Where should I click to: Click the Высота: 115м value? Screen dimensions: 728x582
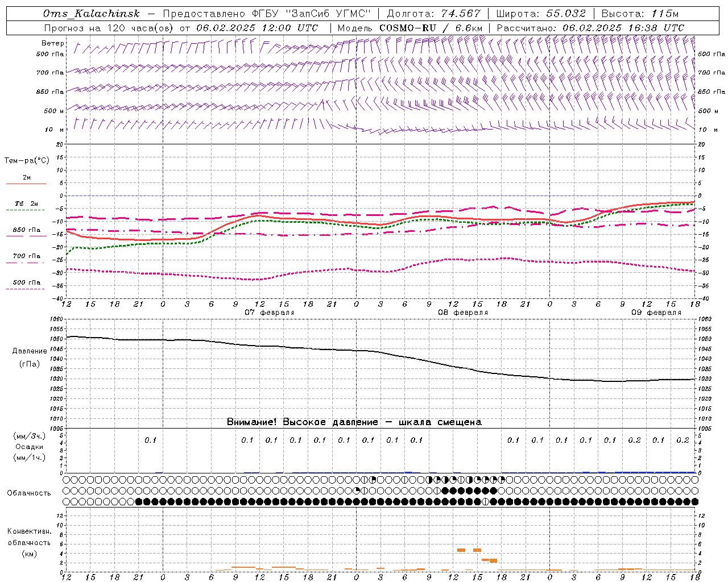click(x=640, y=14)
